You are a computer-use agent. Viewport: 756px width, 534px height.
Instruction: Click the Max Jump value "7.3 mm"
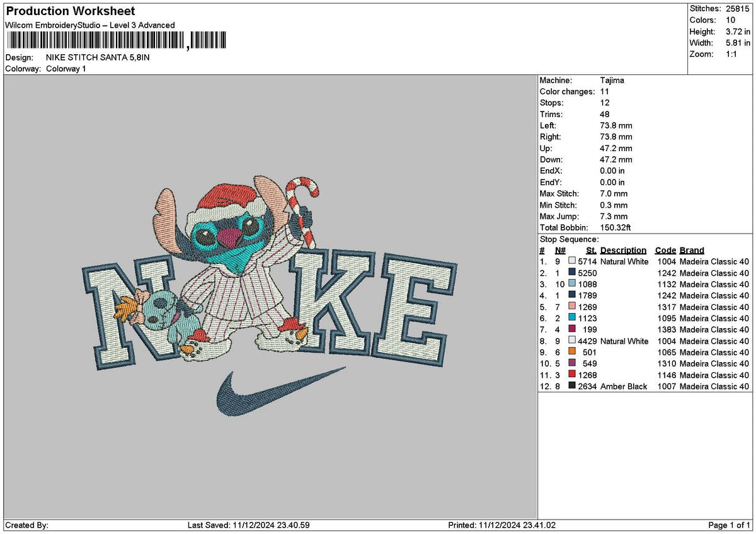click(x=614, y=217)
